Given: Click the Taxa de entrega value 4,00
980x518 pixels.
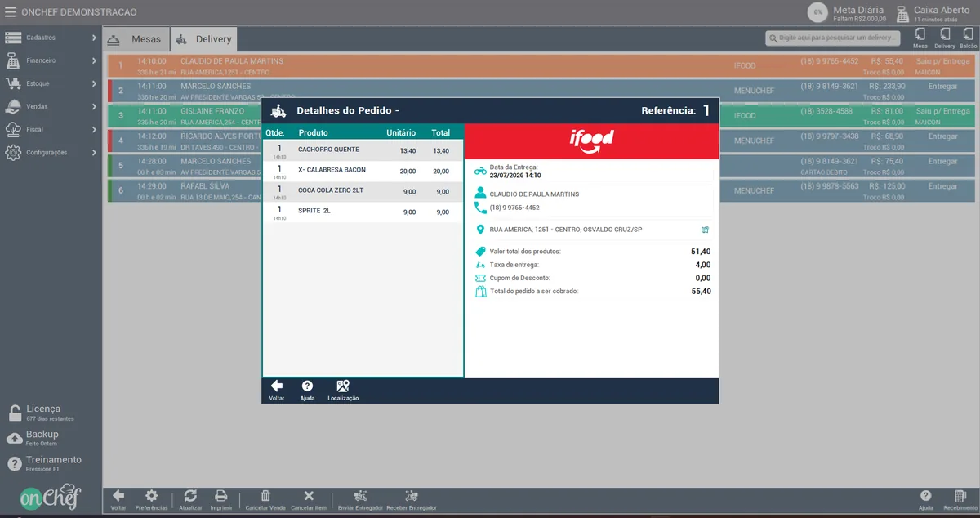Looking at the screenshot, I should [703, 265].
